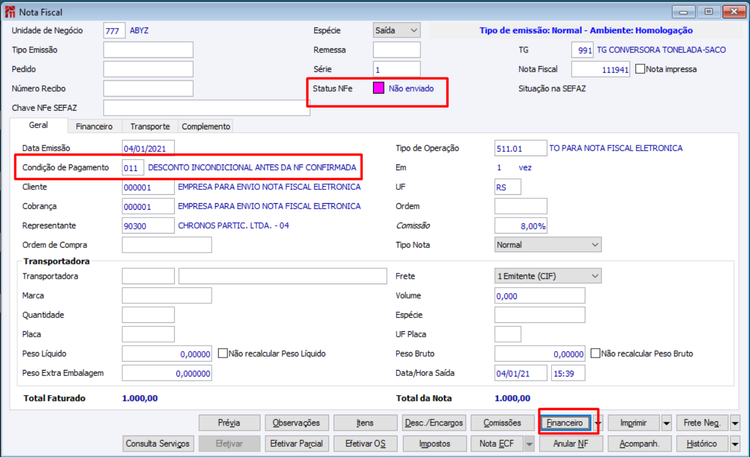Switch to the Transporte tab
Screen dimensions: 750x457
click(x=150, y=126)
